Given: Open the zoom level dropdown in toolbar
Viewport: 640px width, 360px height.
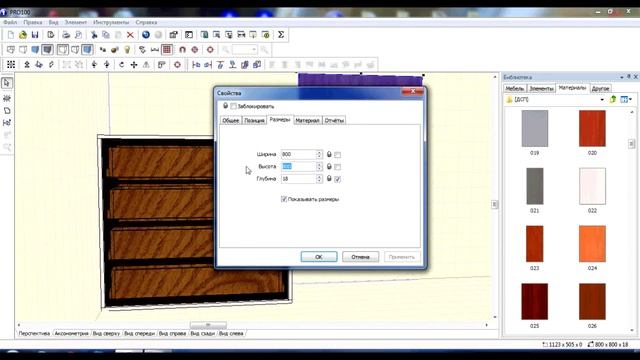Looking at the screenshot, I should (254, 50).
